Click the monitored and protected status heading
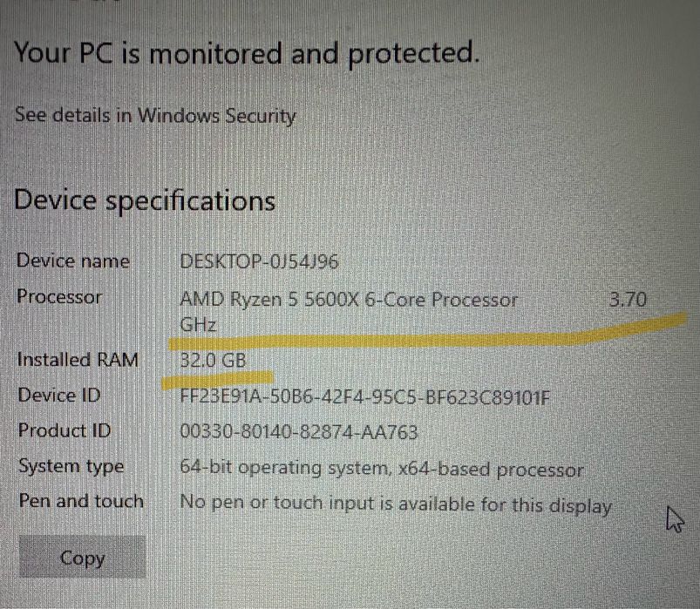The height and width of the screenshot is (609, 700). click(x=247, y=54)
